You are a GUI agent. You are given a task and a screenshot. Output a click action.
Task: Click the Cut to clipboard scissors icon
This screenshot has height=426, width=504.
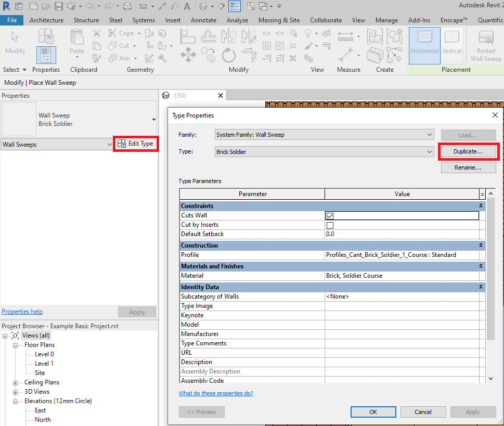tap(96, 33)
